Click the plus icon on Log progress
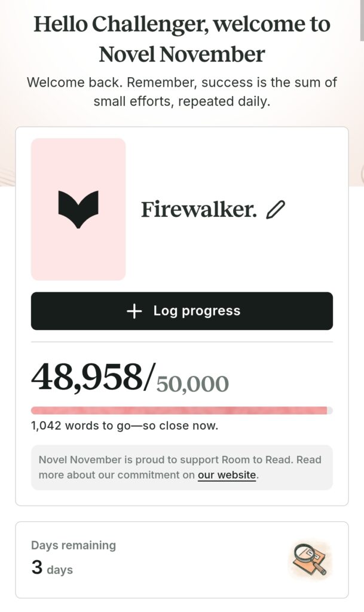The height and width of the screenshot is (612, 364). (x=134, y=311)
